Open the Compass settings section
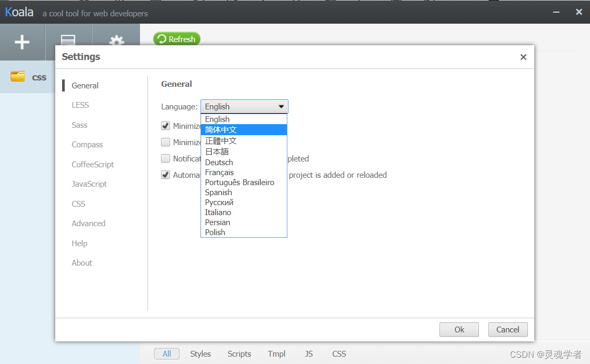Viewport: 590px width, 364px height. coord(87,145)
